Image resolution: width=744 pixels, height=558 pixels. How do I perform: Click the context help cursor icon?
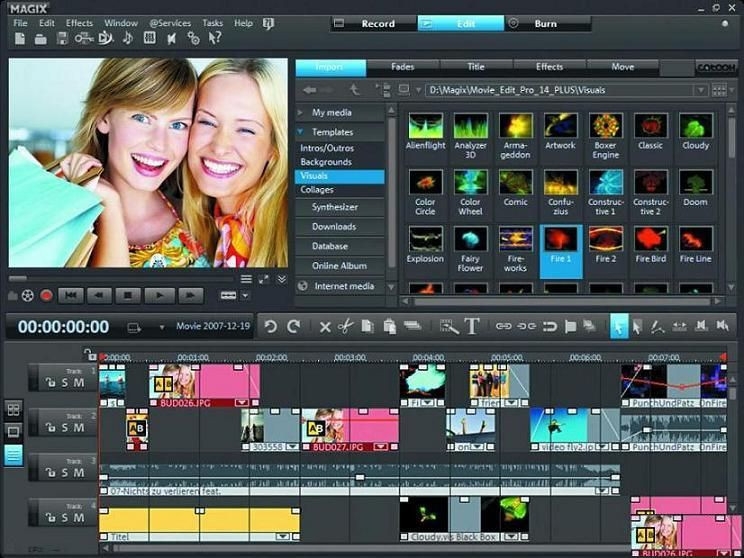coord(215,38)
